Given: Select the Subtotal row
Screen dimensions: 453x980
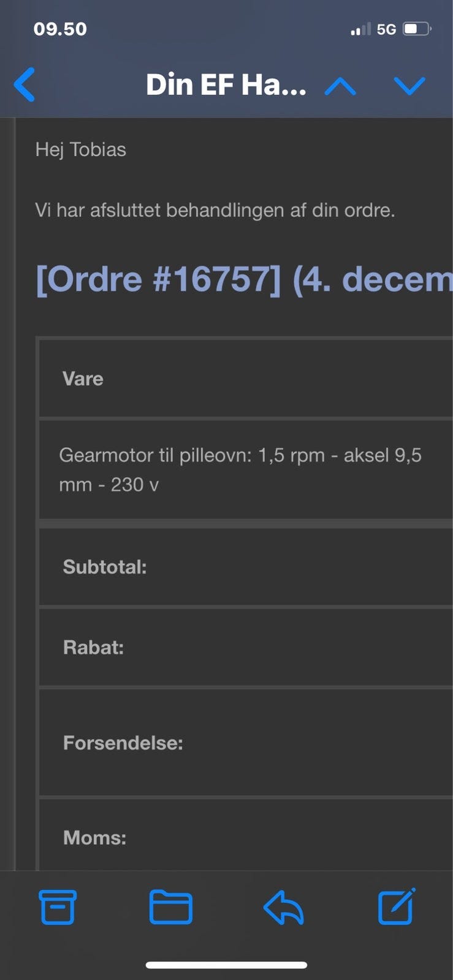Looking at the screenshot, I should pyautogui.click(x=105, y=567).
